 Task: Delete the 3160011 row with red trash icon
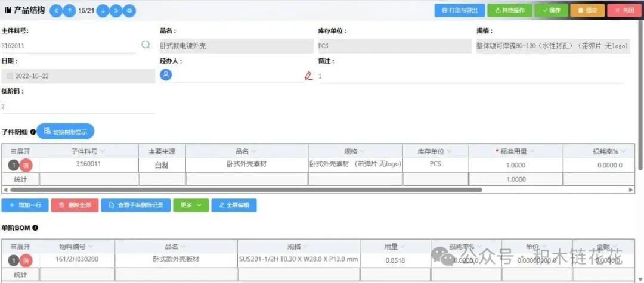26,165
